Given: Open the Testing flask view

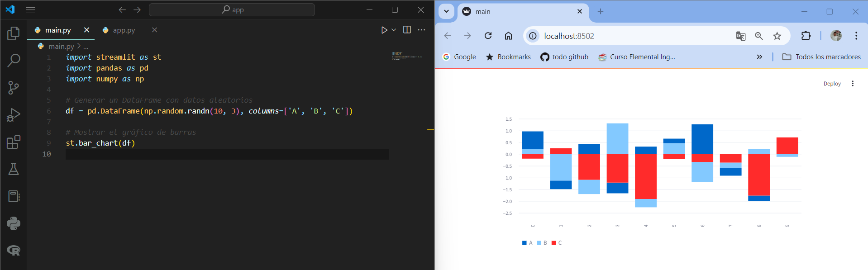Looking at the screenshot, I should pos(14,169).
